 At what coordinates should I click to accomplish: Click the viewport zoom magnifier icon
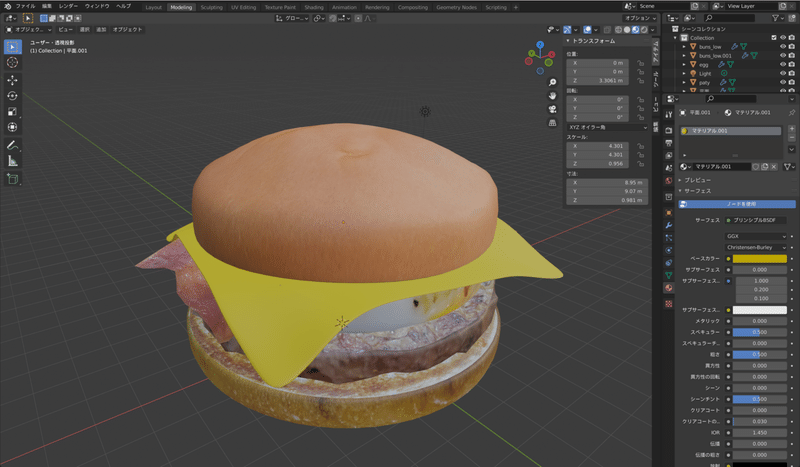(x=552, y=82)
